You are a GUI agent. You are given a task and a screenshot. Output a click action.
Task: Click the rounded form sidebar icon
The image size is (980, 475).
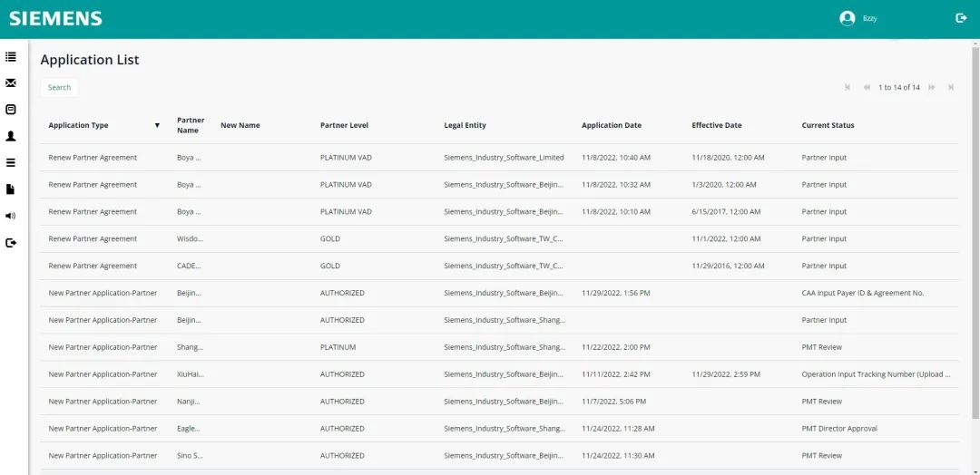pyautogui.click(x=11, y=110)
